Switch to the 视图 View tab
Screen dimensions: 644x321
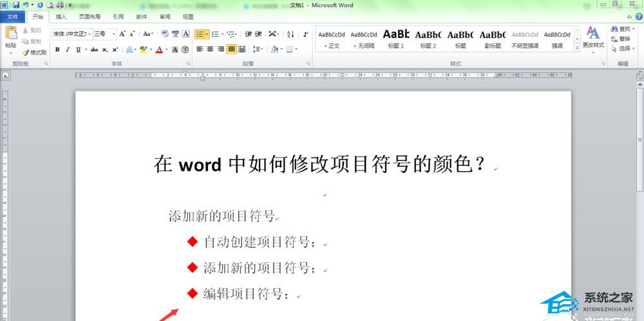[x=188, y=17]
